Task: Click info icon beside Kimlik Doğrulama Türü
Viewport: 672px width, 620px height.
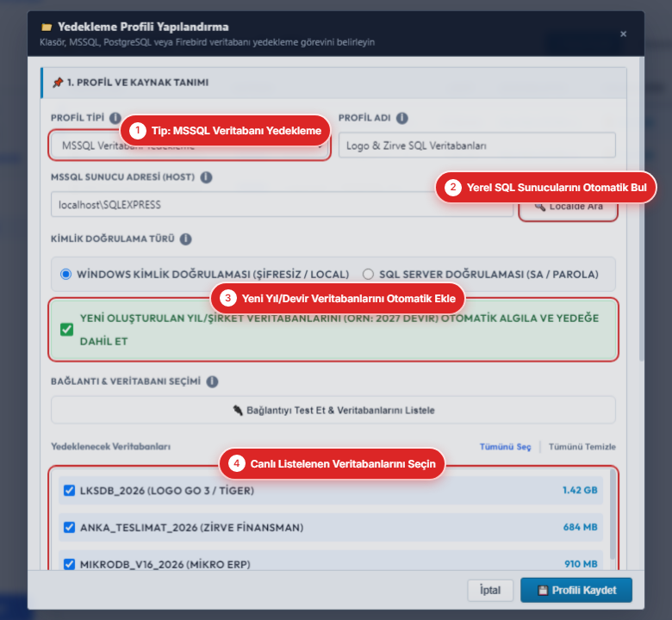Action: click(185, 239)
